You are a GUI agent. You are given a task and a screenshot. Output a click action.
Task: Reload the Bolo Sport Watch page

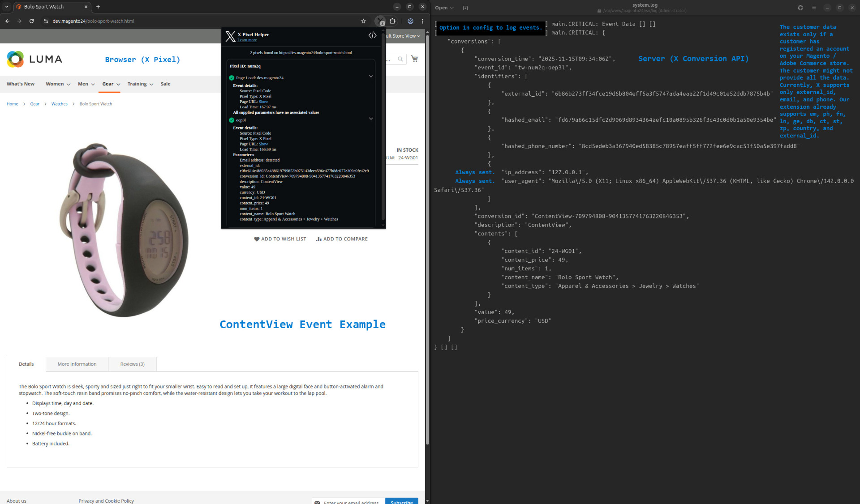[x=31, y=21]
